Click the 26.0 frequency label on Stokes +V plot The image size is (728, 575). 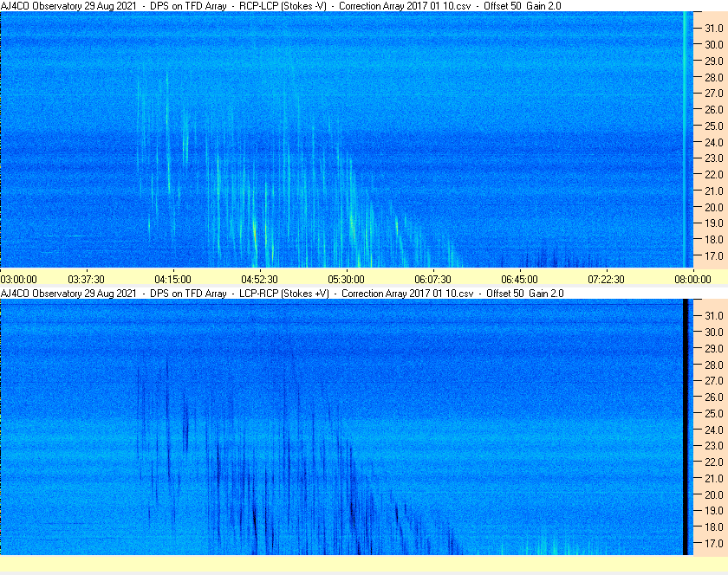(714, 397)
